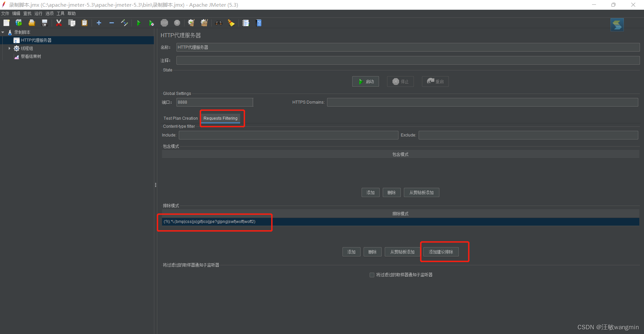Focus the Exclude content-type field
The height and width of the screenshot is (334, 644).
tap(528, 135)
